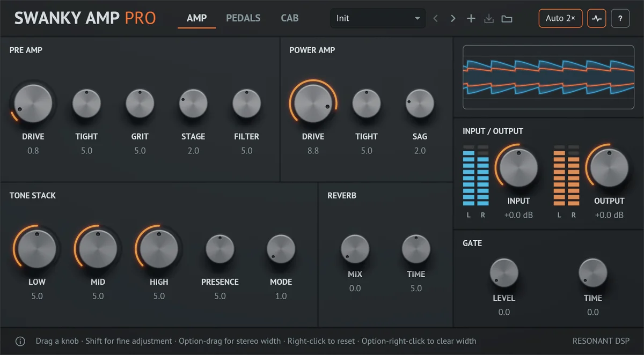Click the PRESENCE value 5.0
644x355 pixels.
click(x=220, y=296)
